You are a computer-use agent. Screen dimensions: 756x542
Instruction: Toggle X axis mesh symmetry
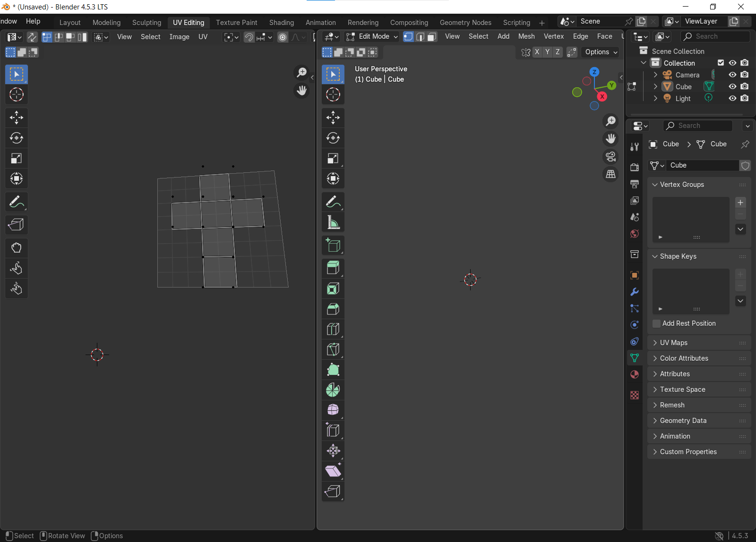point(537,52)
